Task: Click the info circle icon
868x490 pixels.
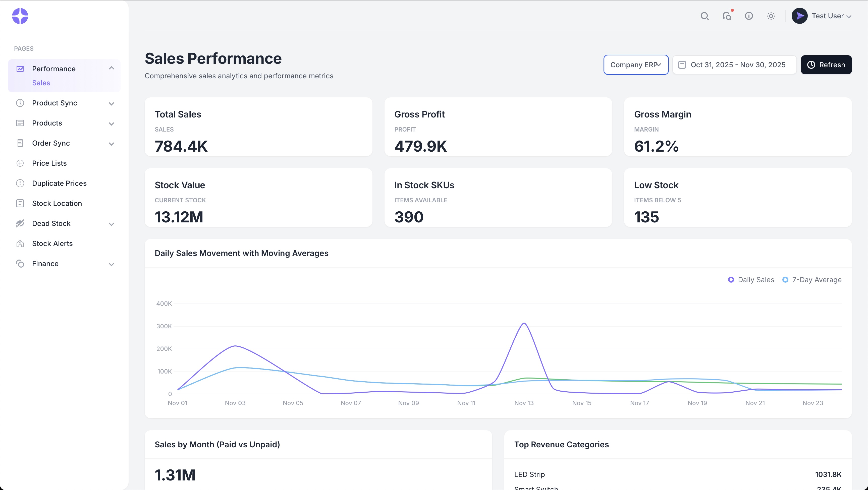Action: pyautogui.click(x=749, y=16)
